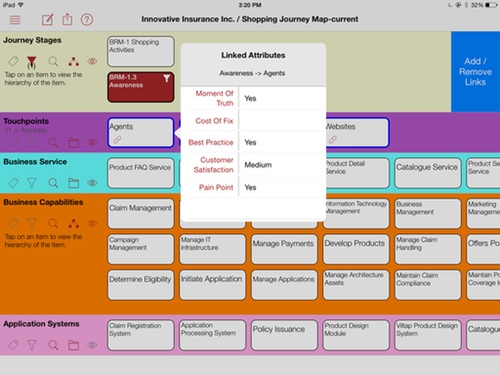Toggle visibility eye for Application Systems
The height and width of the screenshot is (375, 500).
point(92,345)
